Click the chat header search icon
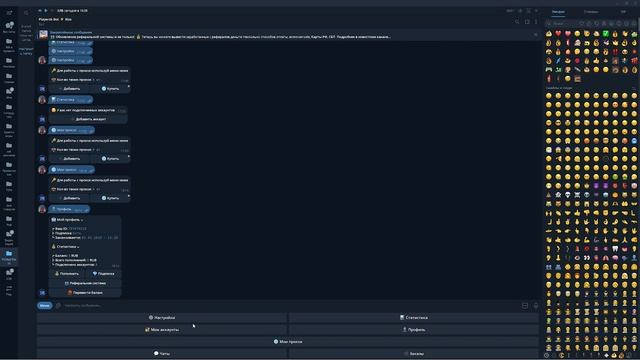Screen dimensions: 640x360 [x=517, y=22]
